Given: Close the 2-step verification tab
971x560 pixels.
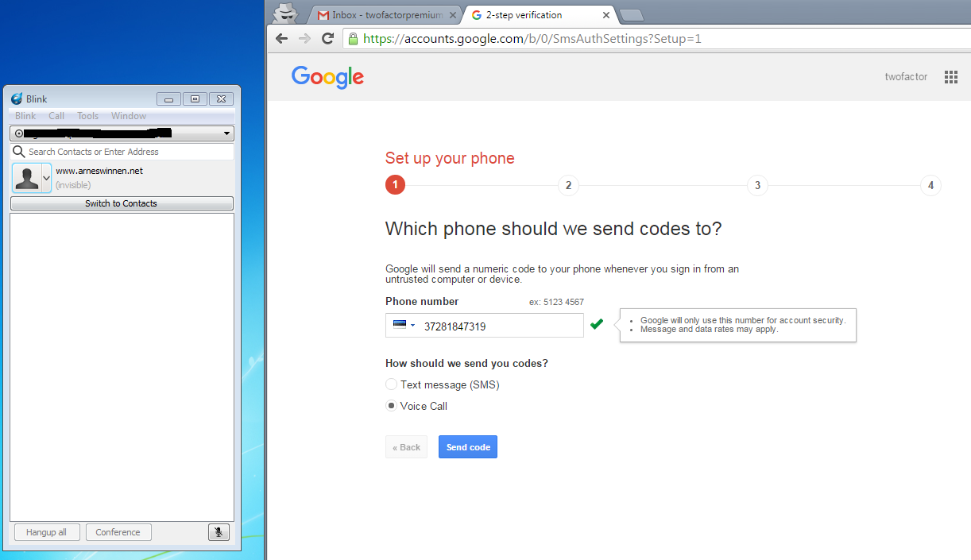Looking at the screenshot, I should [x=606, y=15].
